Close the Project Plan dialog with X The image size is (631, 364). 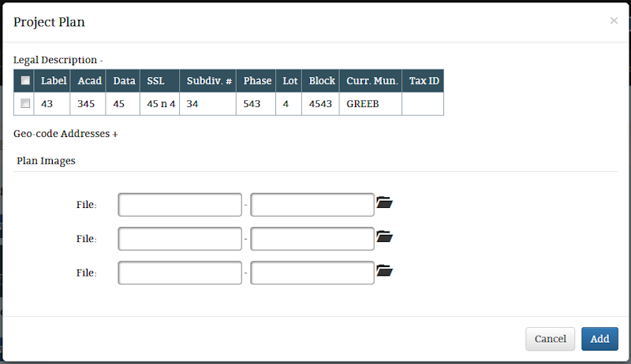[614, 20]
